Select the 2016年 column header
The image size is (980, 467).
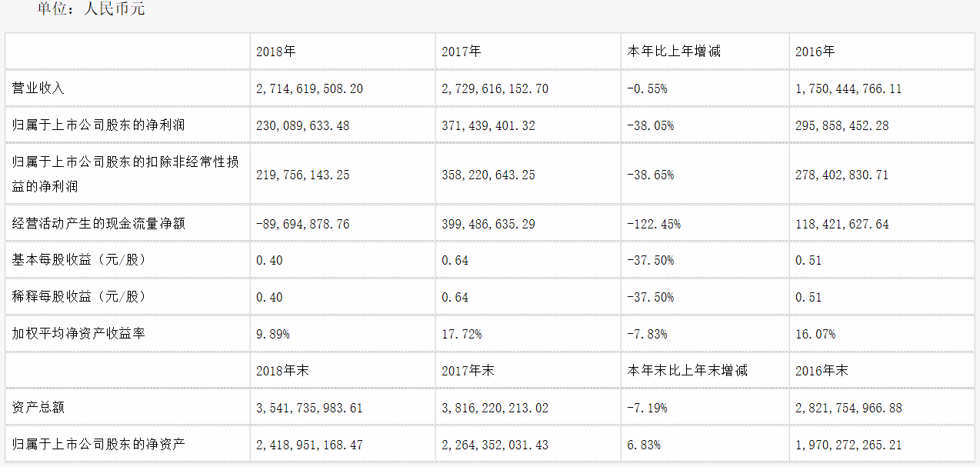815,52
